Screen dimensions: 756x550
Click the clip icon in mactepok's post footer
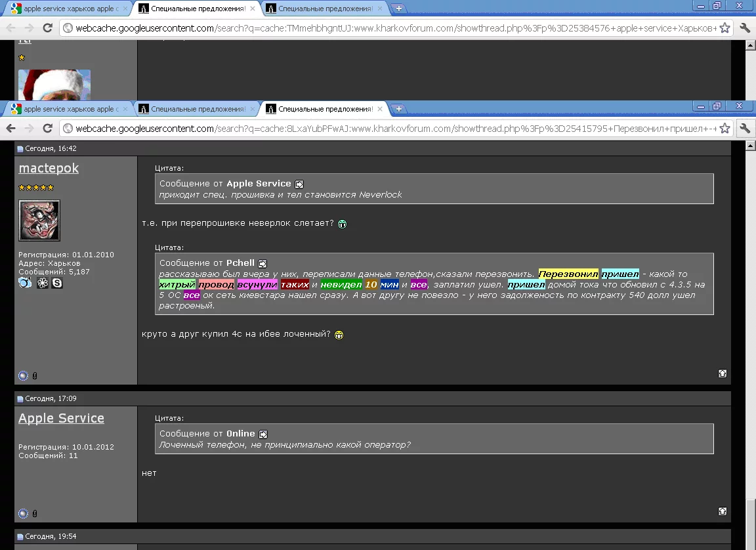pyautogui.click(x=35, y=375)
